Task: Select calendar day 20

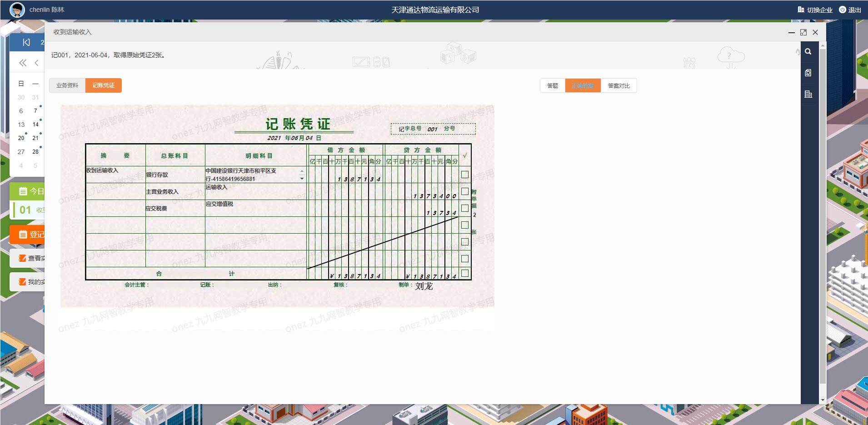Action: coord(21,138)
